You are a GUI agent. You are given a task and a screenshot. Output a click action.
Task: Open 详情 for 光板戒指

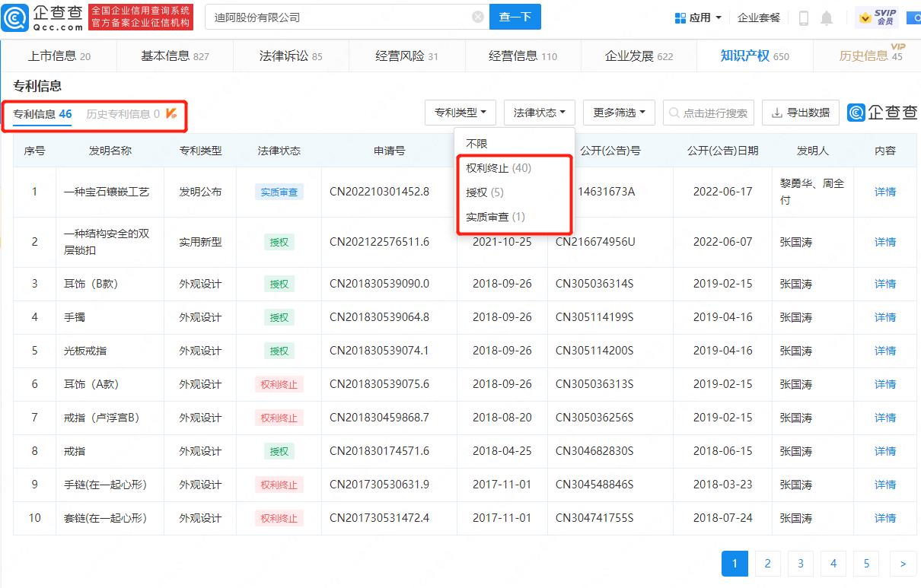[x=885, y=351]
